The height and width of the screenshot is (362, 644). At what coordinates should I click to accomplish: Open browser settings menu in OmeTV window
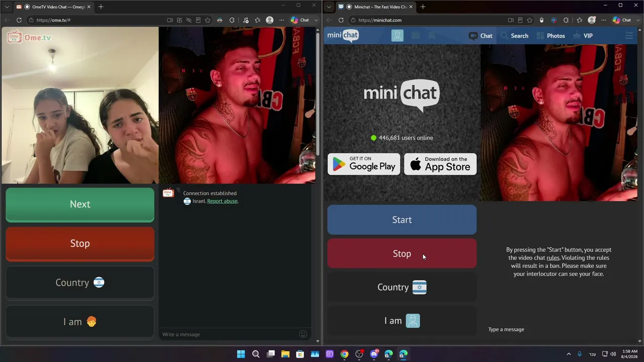pyautogui.click(x=282, y=20)
